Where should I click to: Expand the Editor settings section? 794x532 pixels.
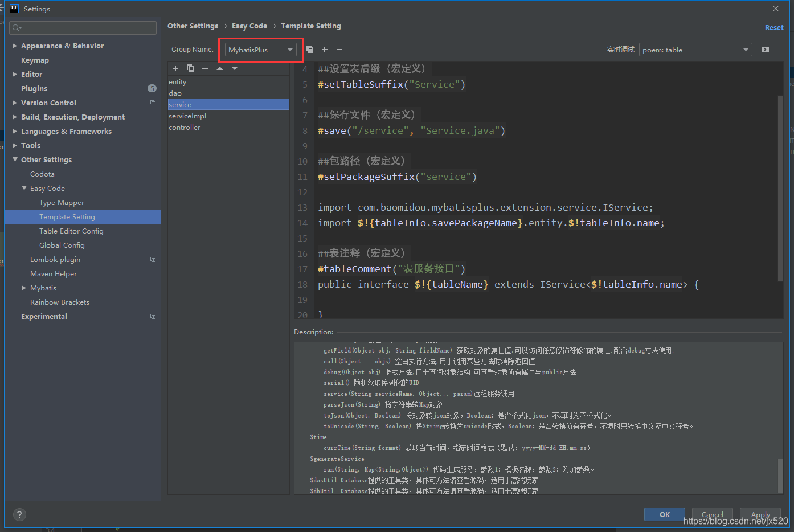coord(15,74)
